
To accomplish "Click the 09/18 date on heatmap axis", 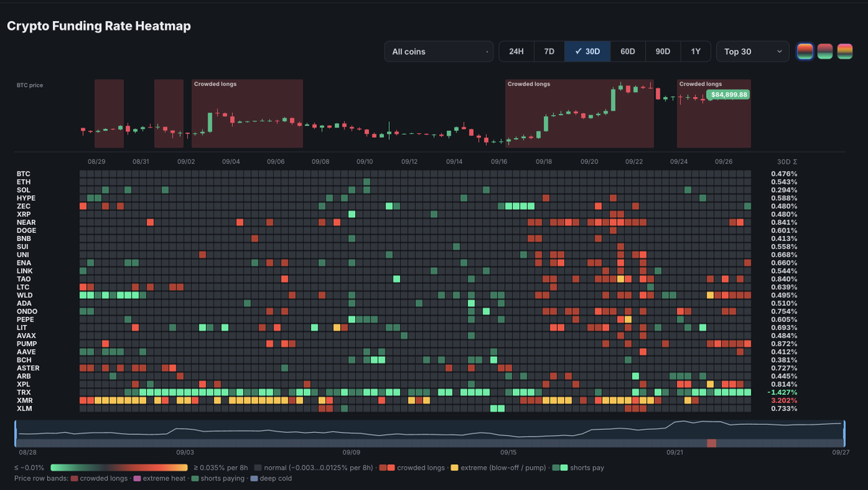I will pos(544,162).
